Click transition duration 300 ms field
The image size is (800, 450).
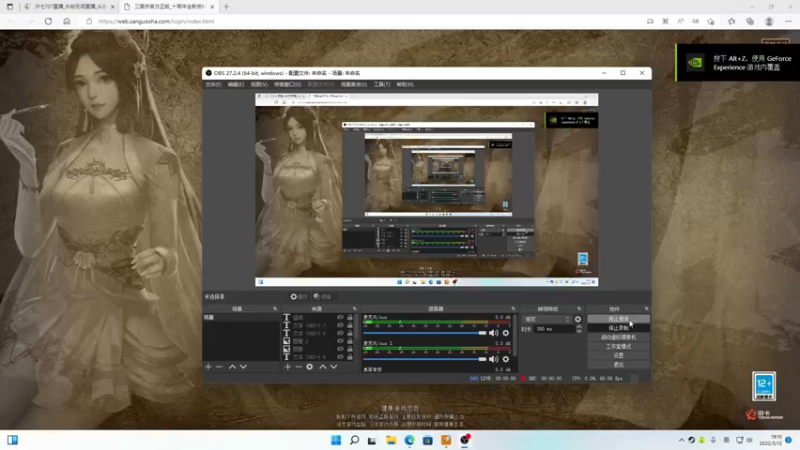(554, 330)
